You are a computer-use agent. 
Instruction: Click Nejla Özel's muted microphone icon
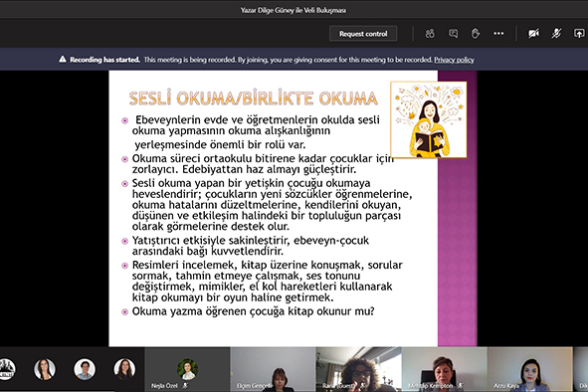point(185,386)
